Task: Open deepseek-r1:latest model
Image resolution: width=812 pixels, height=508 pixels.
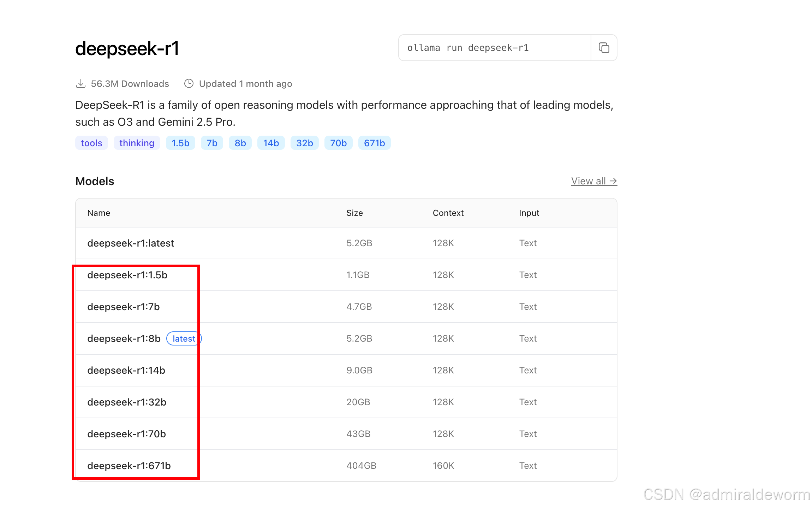Action: pyautogui.click(x=131, y=243)
